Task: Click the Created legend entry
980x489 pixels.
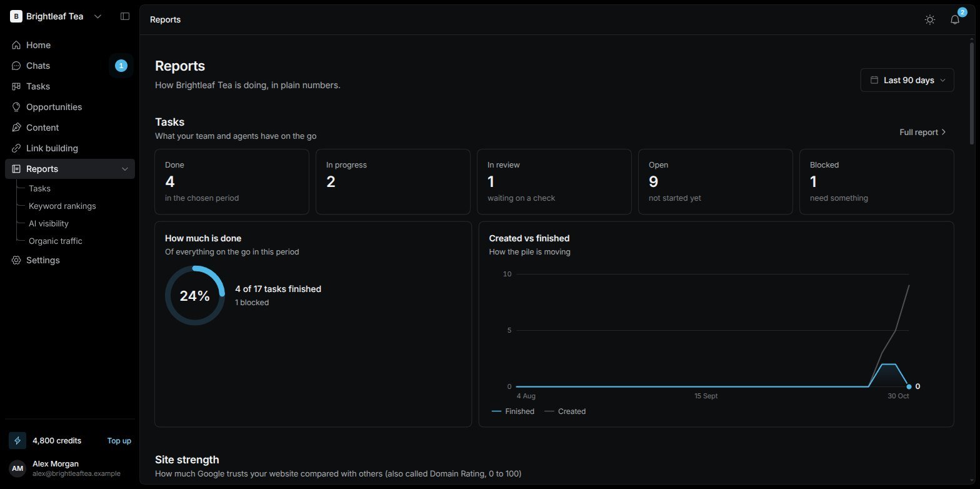Action: tap(565, 411)
